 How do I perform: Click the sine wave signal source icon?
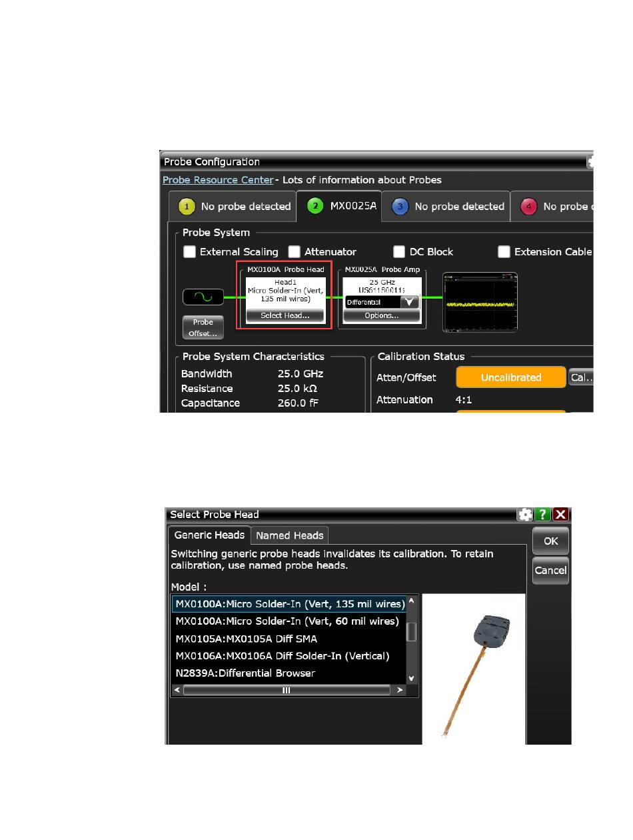tap(203, 297)
